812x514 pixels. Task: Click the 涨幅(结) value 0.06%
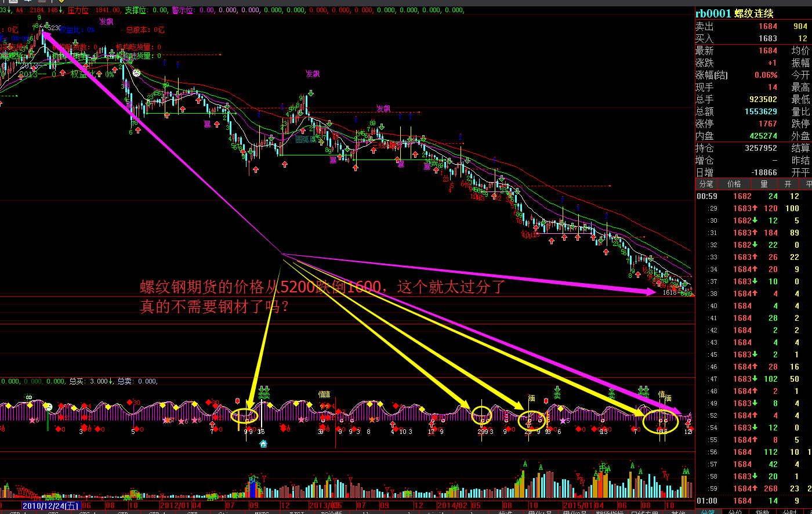pos(766,75)
